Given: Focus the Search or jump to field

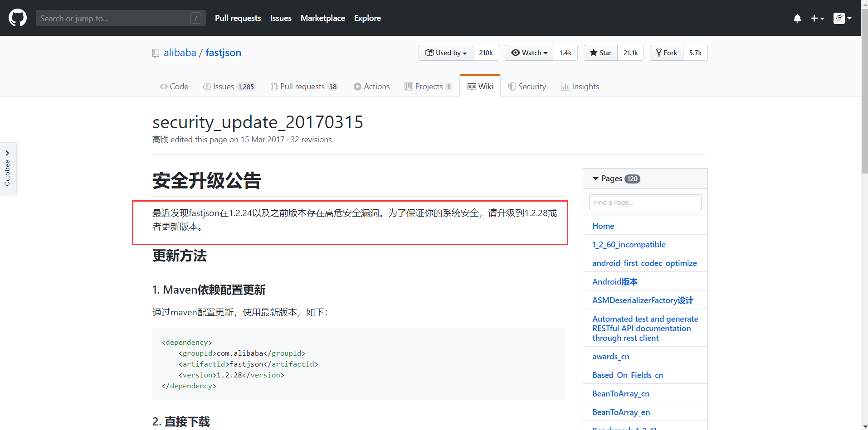Looking at the screenshot, I should [121, 18].
